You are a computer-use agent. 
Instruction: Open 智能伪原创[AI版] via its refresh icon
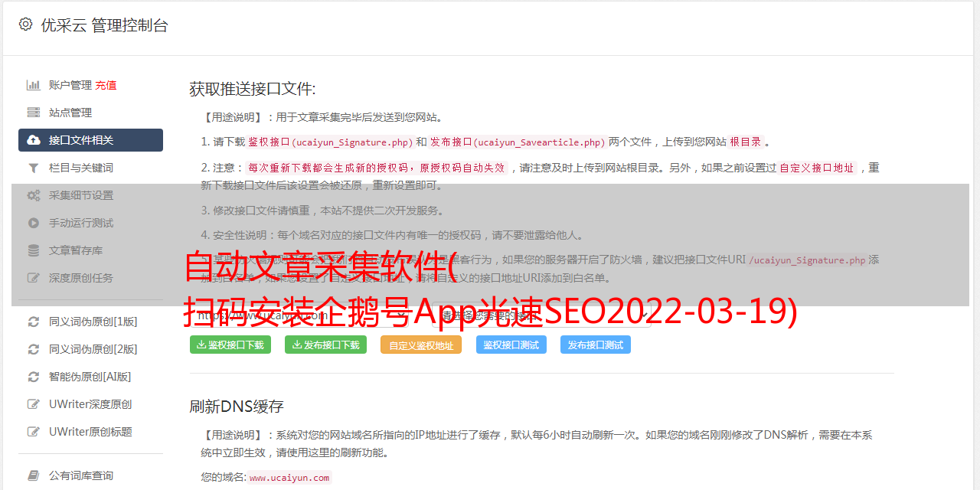[34, 377]
